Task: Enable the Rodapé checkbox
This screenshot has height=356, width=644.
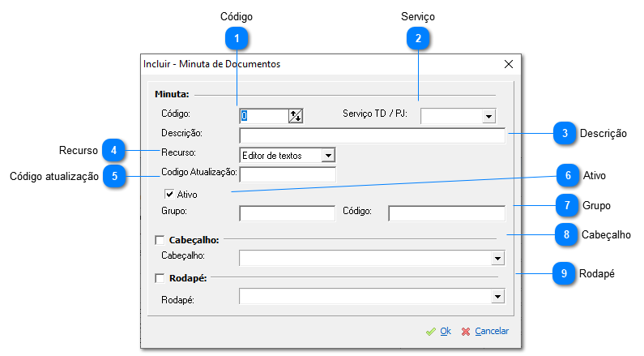Action: pos(160,279)
